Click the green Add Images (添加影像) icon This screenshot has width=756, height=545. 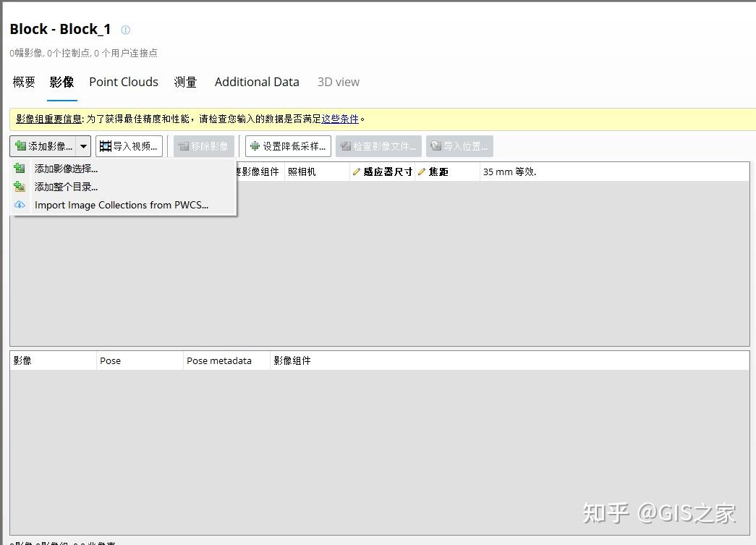point(20,145)
